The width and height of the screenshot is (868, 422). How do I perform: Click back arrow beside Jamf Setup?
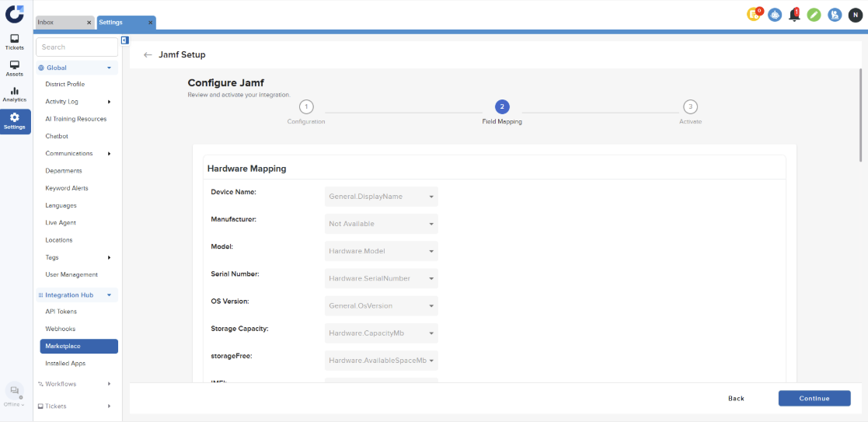(x=148, y=55)
